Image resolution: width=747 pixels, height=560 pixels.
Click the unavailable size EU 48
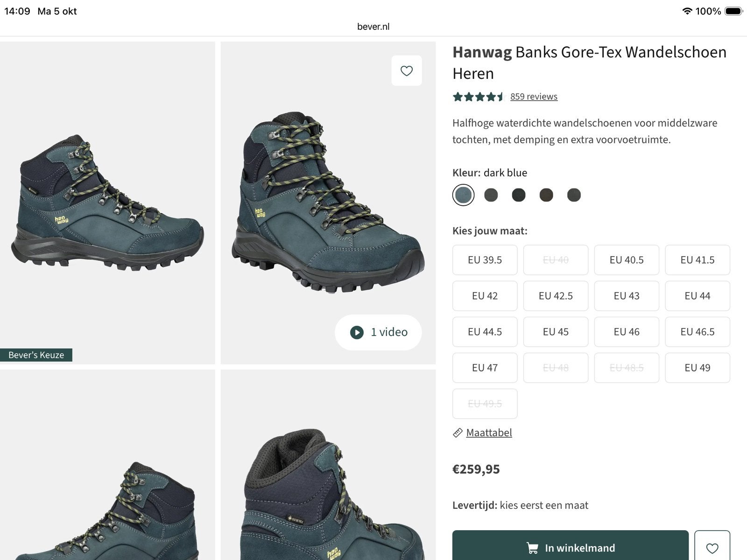click(556, 368)
